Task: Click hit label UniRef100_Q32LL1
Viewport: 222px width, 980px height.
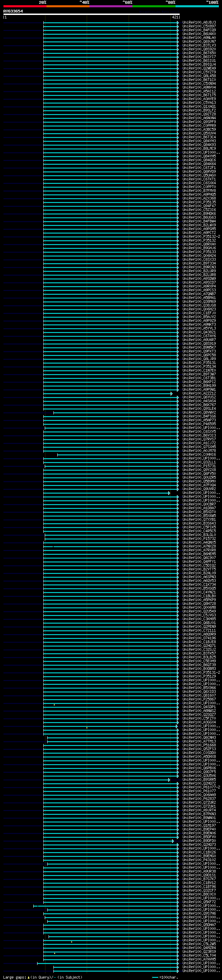Action: (199, 462)
